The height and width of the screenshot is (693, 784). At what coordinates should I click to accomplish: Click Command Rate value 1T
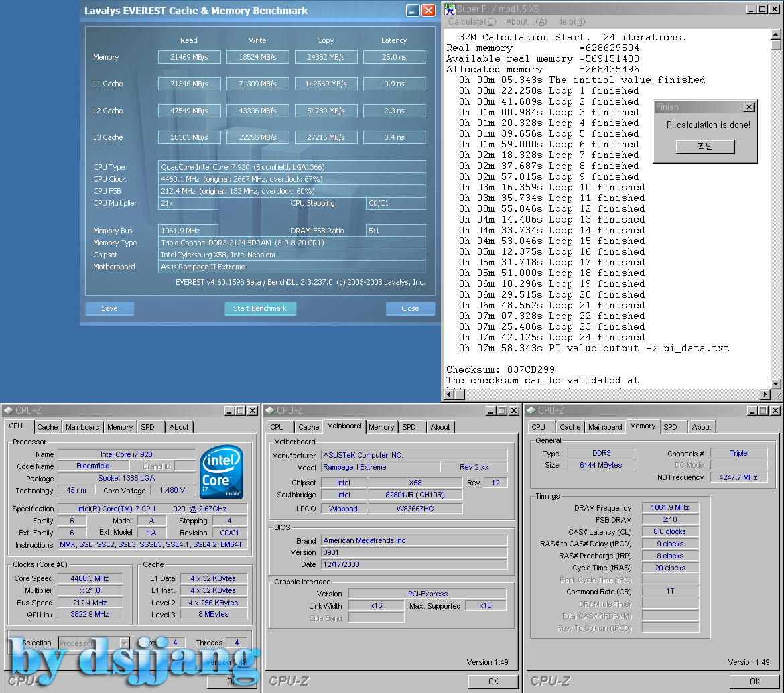pos(670,592)
